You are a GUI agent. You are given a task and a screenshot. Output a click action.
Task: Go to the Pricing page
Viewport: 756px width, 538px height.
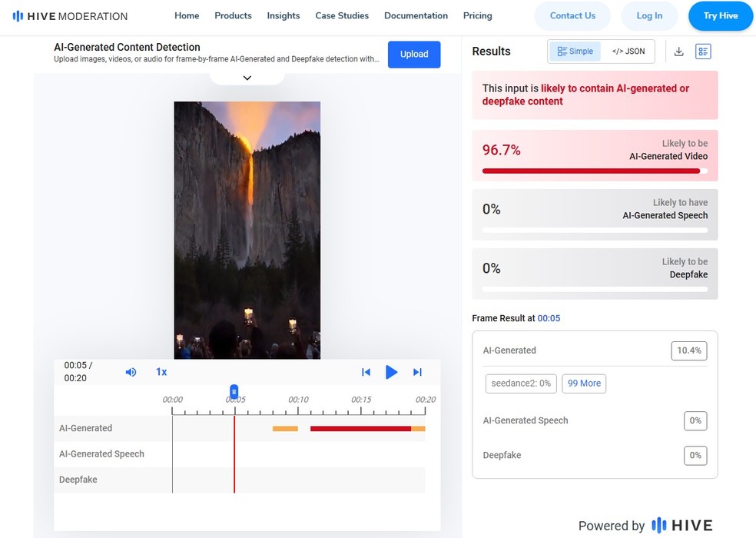point(478,16)
